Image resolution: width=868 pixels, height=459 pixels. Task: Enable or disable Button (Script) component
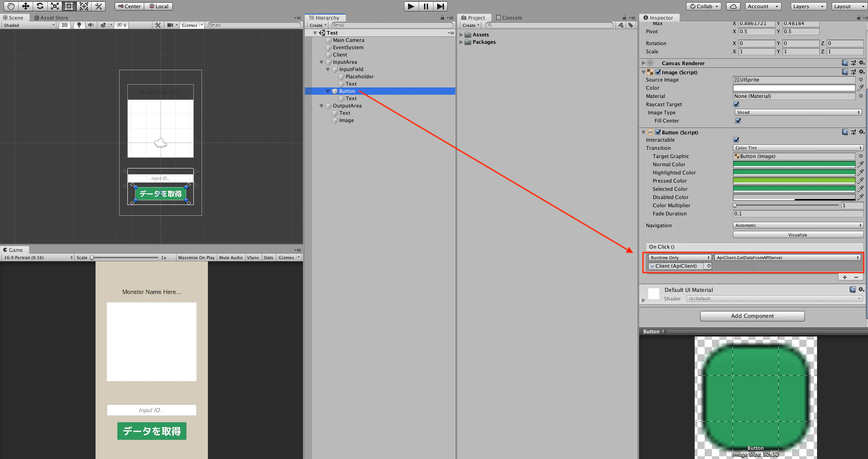(x=658, y=132)
